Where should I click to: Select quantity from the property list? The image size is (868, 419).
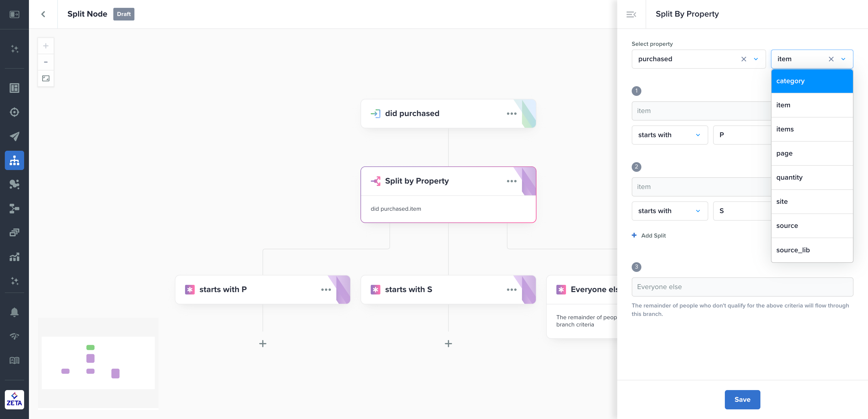[789, 177]
